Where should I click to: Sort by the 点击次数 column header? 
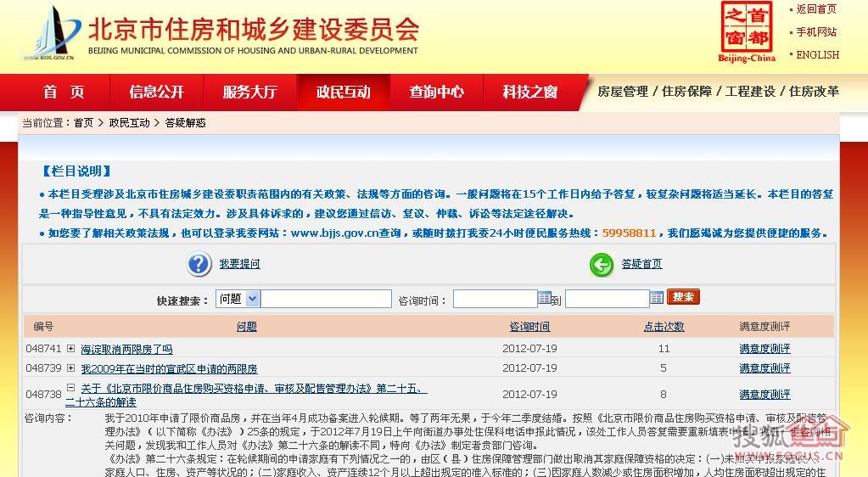[664, 327]
